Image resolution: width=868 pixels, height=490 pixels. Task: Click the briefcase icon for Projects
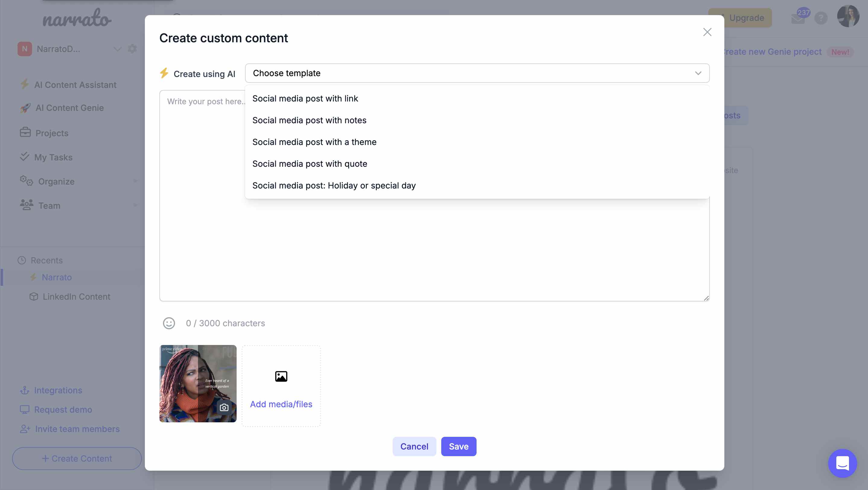pyautogui.click(x=25, y=132)
